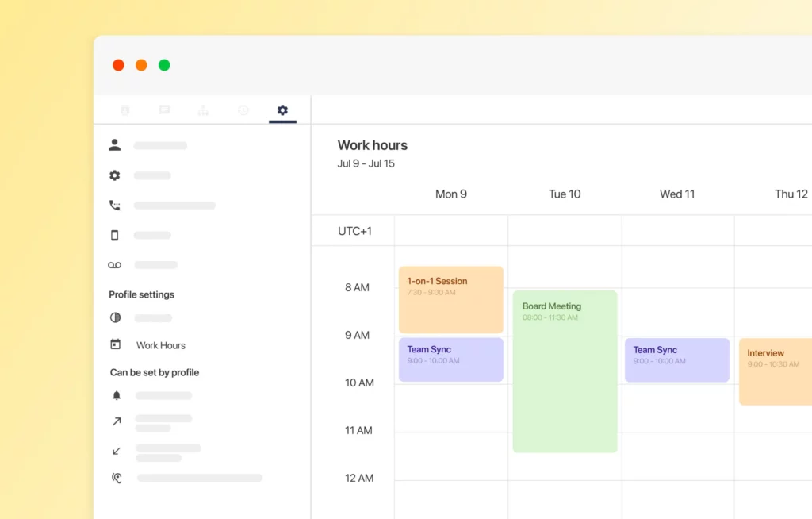Open the voicemail icon item

point(115,265)
